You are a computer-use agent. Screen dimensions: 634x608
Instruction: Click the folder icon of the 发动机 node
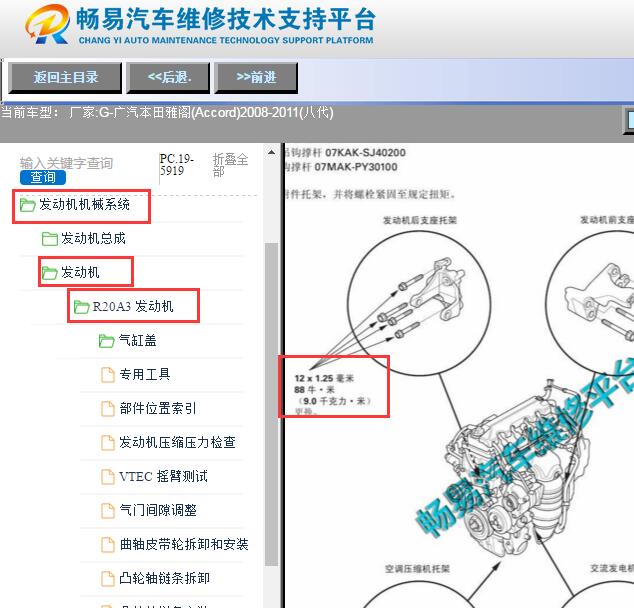coord(50,273)
